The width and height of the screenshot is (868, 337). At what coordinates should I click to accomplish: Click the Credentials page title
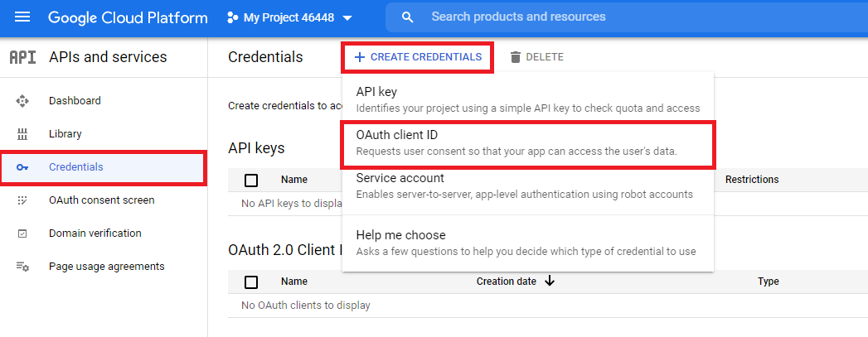266,57
